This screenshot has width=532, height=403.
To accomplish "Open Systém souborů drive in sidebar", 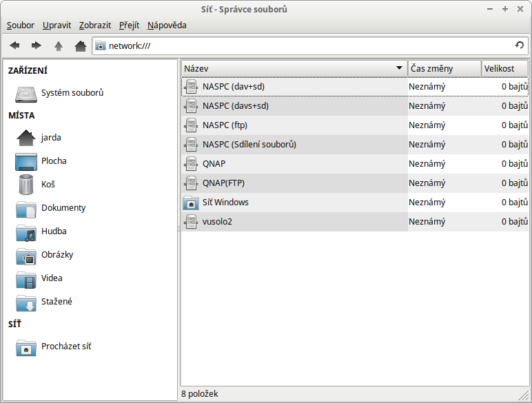I will point(72,93).
